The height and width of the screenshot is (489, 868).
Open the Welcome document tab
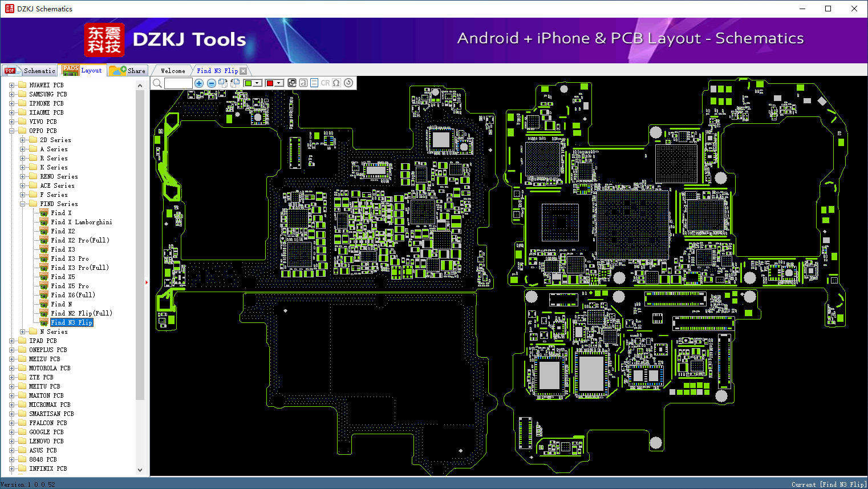(x=173, y=71)
